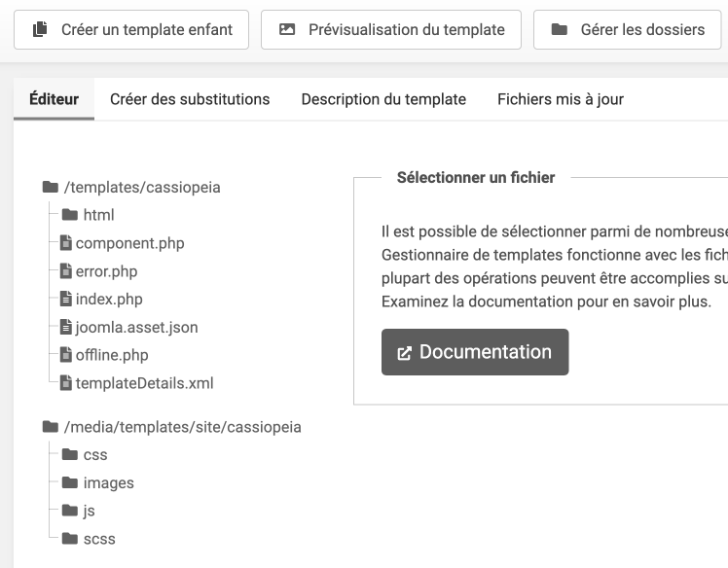Screen dimensions: 728x568
Task: Click the css folder icon
Action: click(x=70, y=454)
